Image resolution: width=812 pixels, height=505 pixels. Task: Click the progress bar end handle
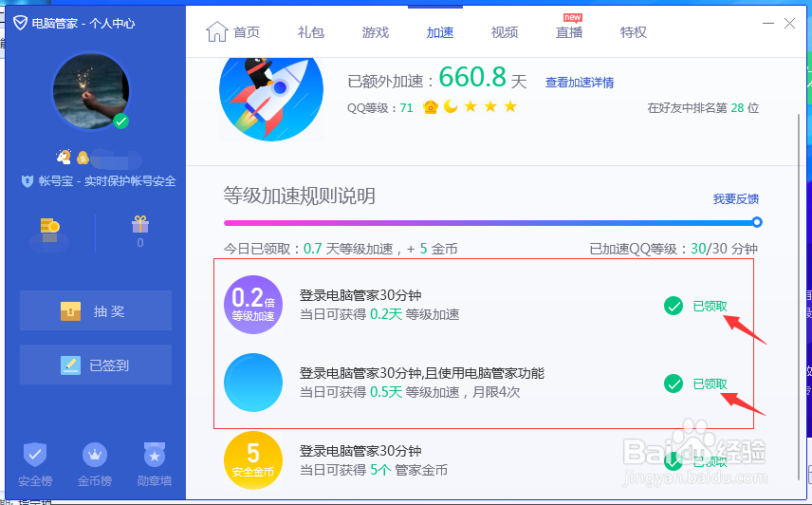tap(757, 223)
